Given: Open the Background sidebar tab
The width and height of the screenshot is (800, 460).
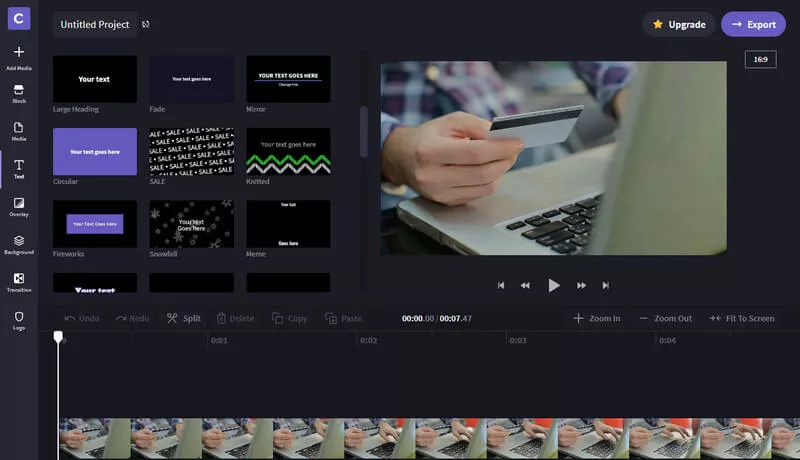Looking at the screenshot, I should click(19, 245).
